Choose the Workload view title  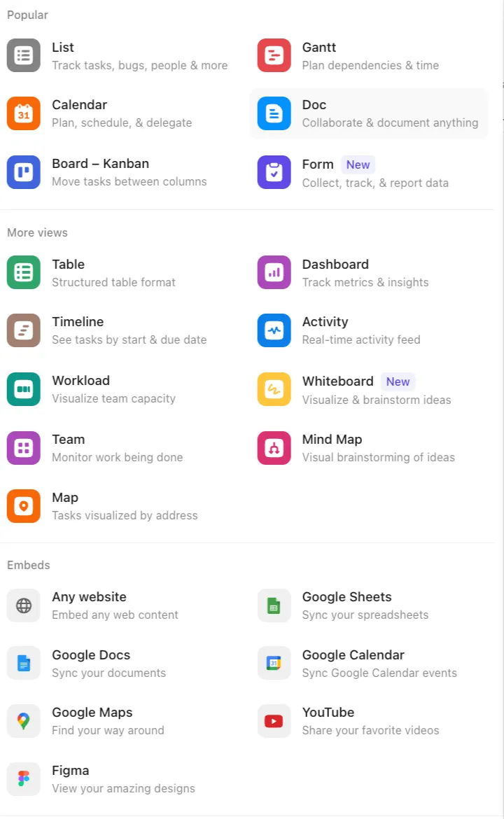(x=80, y=381)
